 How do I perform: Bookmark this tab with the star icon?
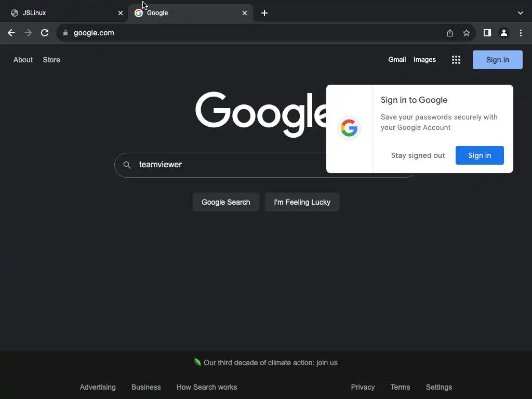467,33
